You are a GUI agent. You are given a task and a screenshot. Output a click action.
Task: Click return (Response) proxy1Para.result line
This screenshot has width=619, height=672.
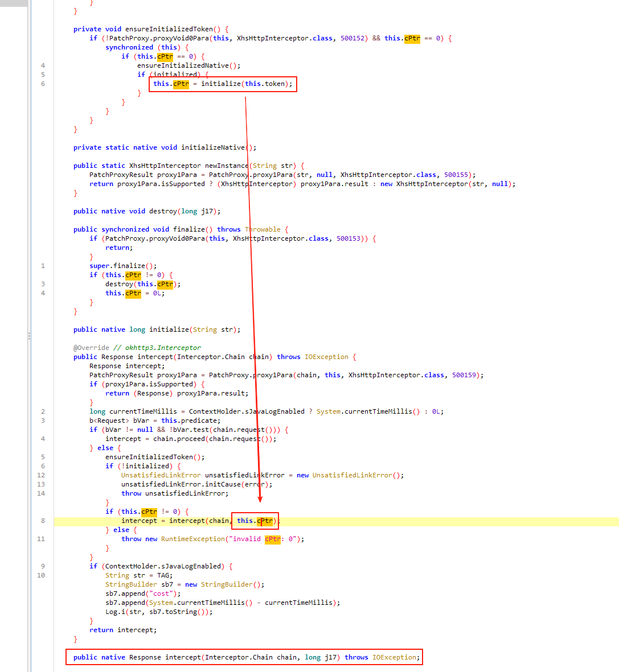pyautogui.click(x=177, y=393)
